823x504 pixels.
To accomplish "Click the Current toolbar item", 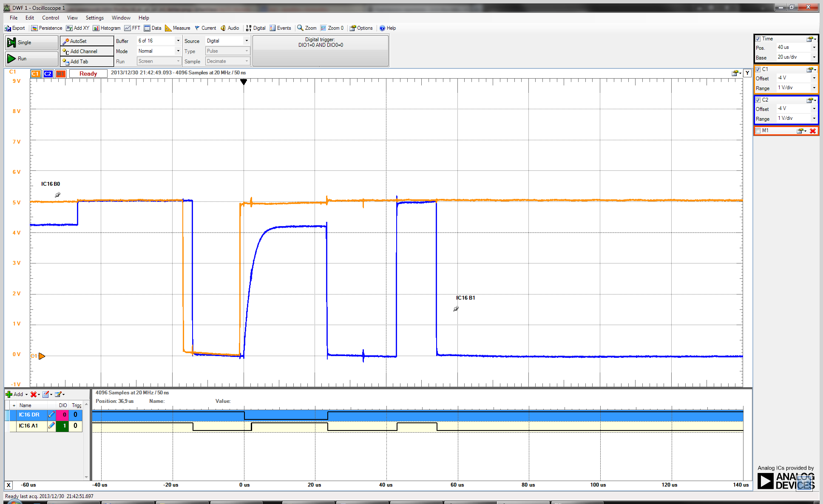I will 205,28.
